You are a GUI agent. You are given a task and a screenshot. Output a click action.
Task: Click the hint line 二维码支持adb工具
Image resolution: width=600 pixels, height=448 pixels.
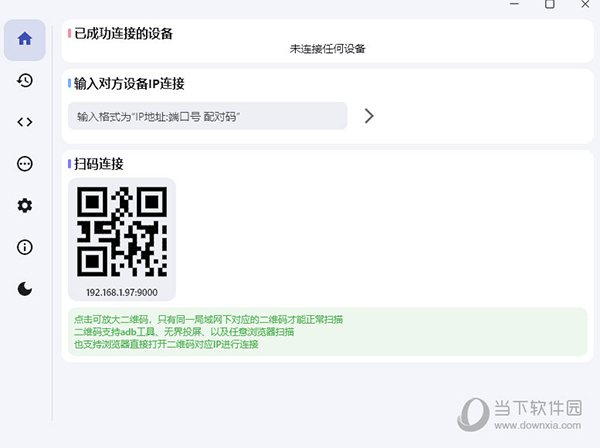pyautogui.click(x=184, y=332)
